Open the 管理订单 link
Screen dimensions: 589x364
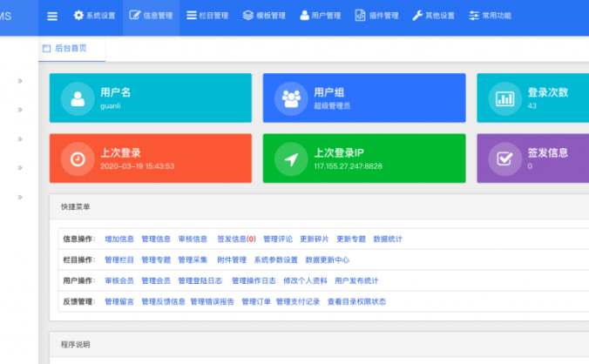(x=256, y=301)
